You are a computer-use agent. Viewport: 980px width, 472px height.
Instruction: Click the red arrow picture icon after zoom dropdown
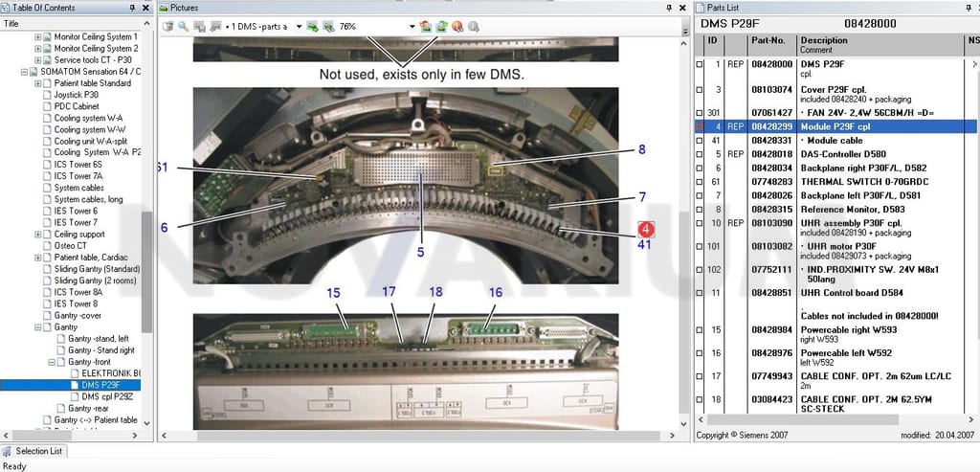[x=426, y=26]
